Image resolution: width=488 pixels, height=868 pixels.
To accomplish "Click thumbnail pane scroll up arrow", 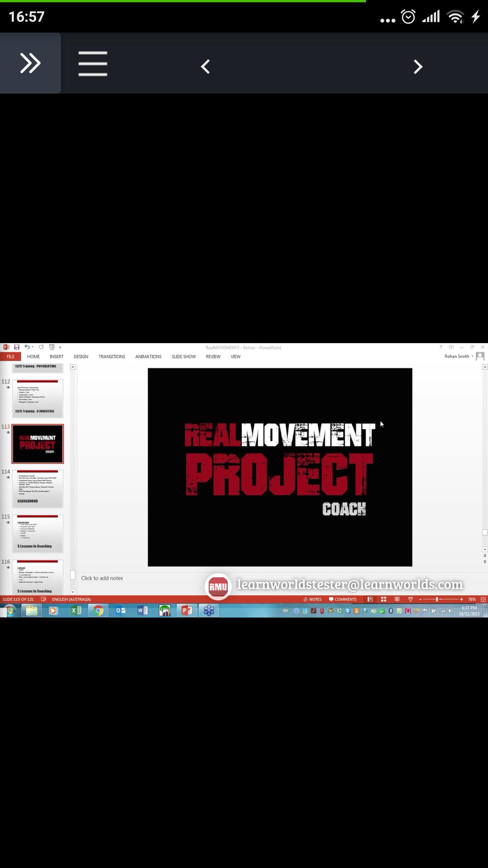I will click(x=73, y=367).
